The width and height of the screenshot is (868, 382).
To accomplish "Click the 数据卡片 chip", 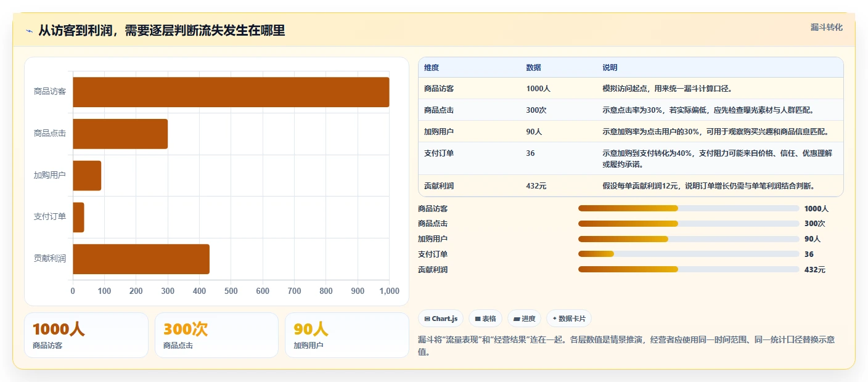I will pyautogui.click(x=568, y=319).
